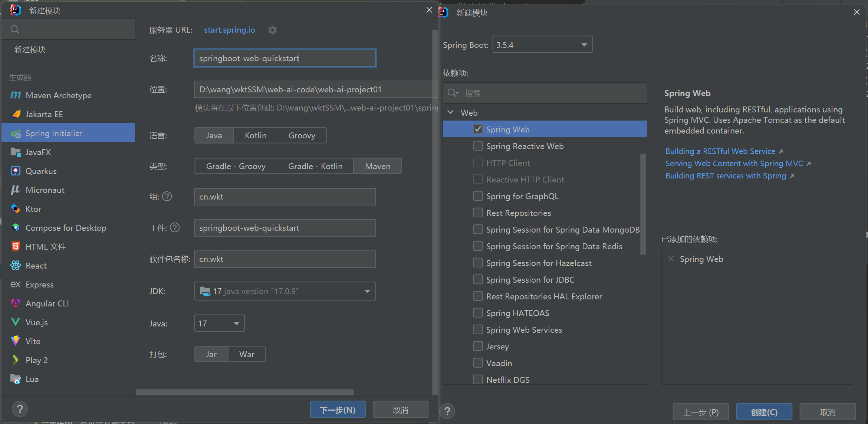Click the server URL settings gear icon
Image resolution: width=868 pixels, height=424 pixels.
pos(273,30)
